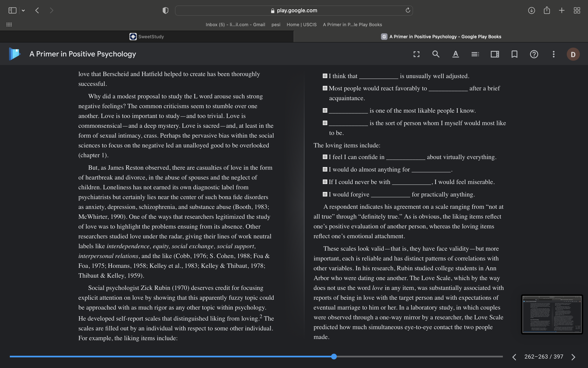Viewport: 588px width, 368px height.
Task: Click 'The loving items include:' text
Action: click(x=347, y=145)
